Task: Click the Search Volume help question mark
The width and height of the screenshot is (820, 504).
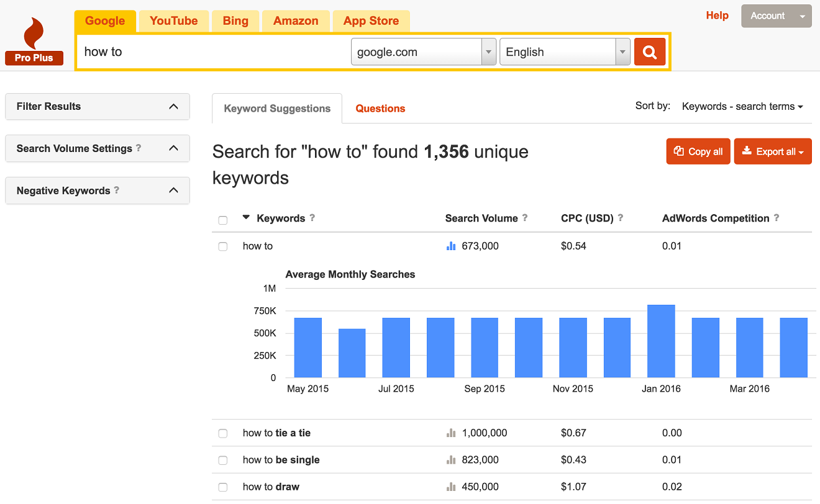Action: coord(526,218)
